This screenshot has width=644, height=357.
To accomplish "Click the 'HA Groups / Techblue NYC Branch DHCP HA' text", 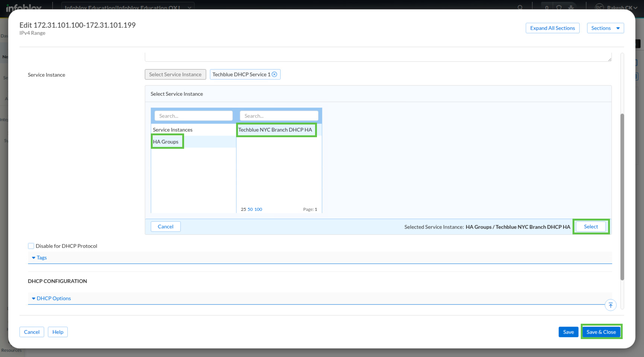I will point(518,227).
